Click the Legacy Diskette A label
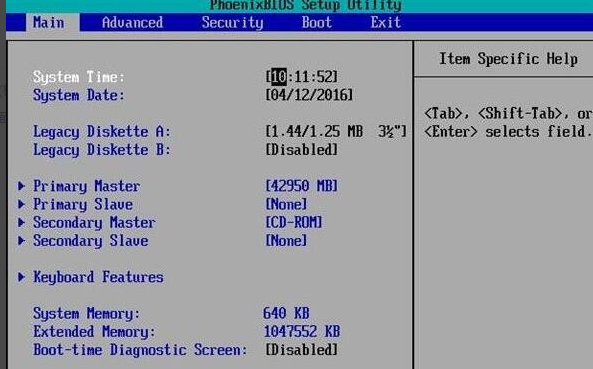 (102, 132)
